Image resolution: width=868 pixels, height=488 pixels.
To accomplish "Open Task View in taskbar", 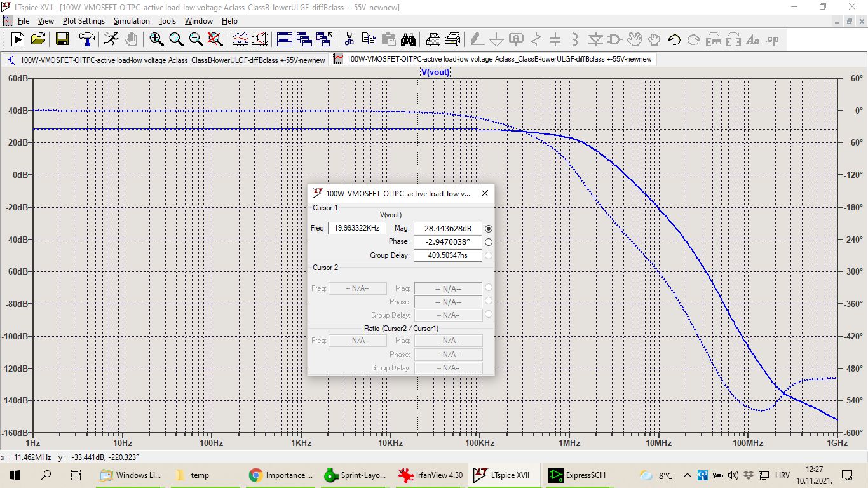I will pyautogui.click(x=76, y=475).
